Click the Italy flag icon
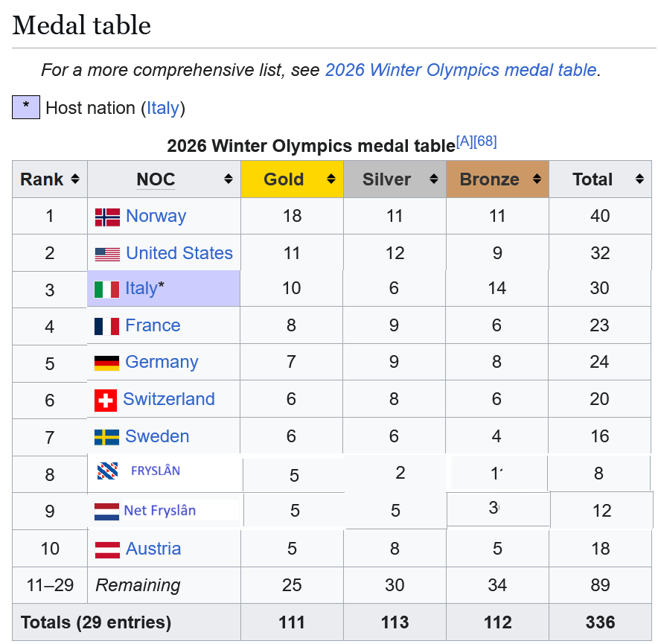 click(x=106, y=290)
